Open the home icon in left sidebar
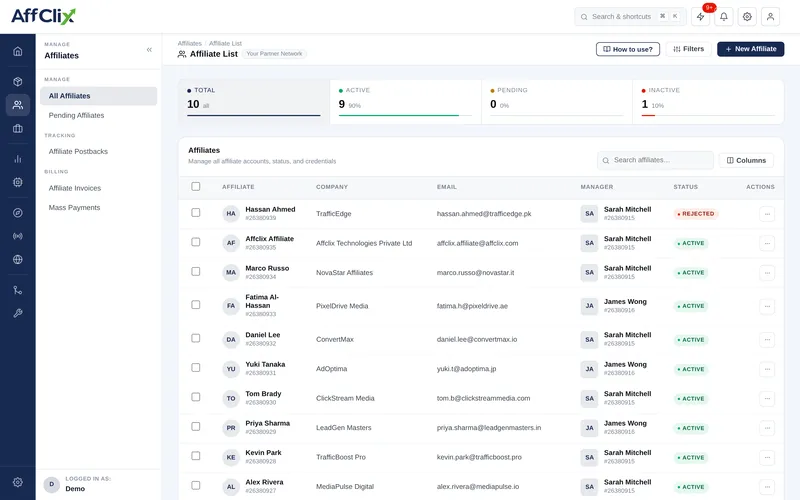The image size is (800, 500). 17,51
